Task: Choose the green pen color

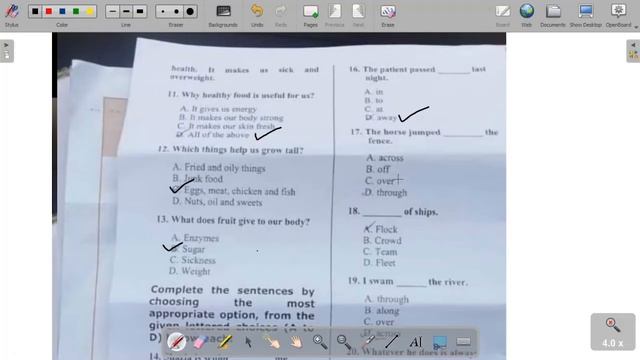Action: [76, 11]
